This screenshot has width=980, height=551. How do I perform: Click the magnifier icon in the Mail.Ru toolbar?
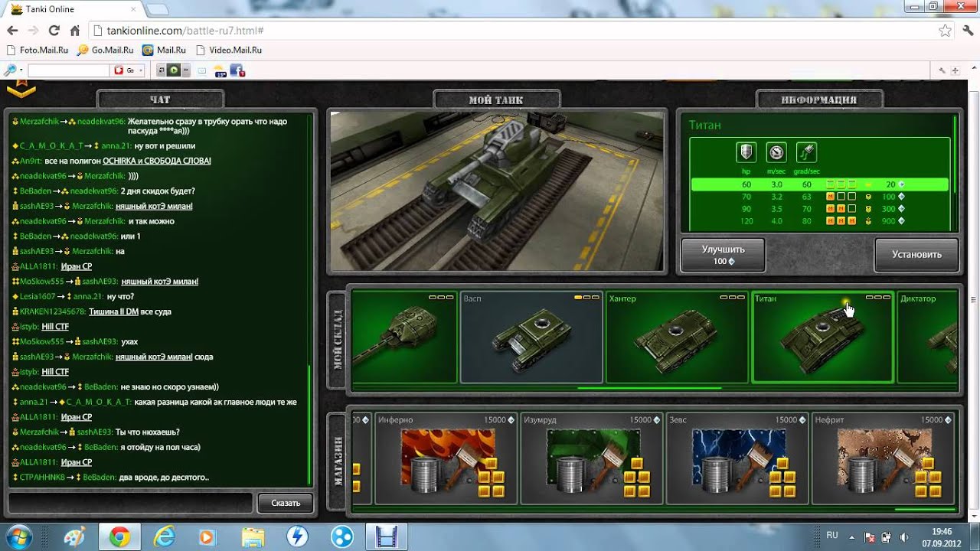click(x=10, y=70)
